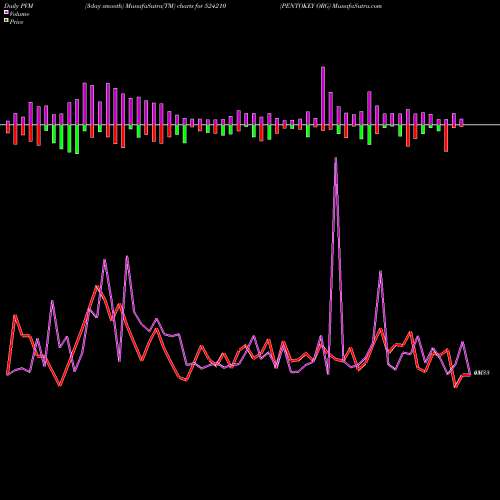Select the 'Price' legend label
Screen dimensions: 500x500
coord(17,22)
